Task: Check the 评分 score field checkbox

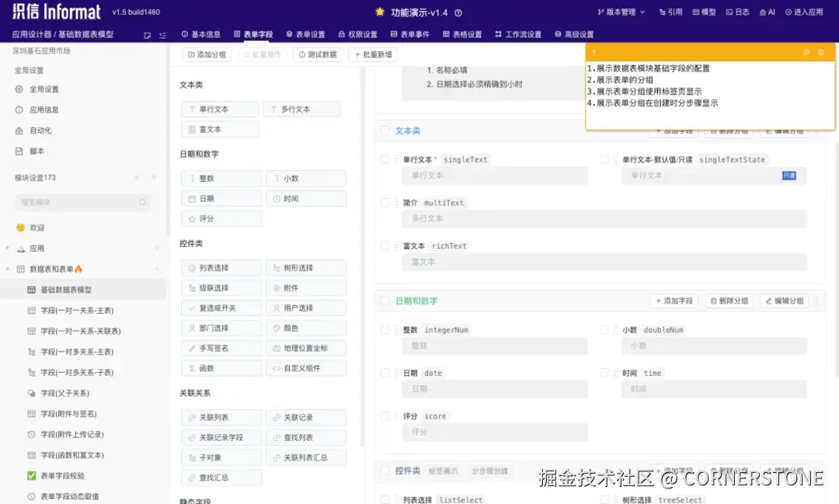Action: tap(385, 415)
